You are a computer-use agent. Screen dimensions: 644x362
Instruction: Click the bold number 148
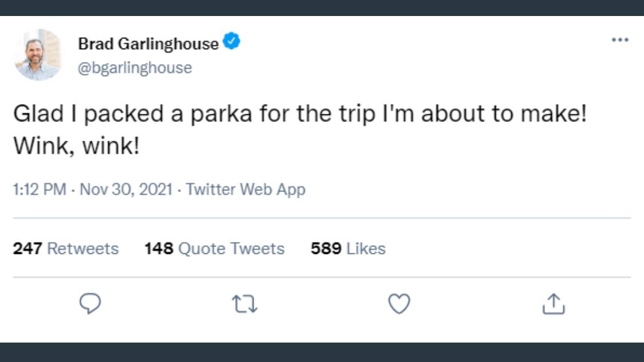(159, 249)
